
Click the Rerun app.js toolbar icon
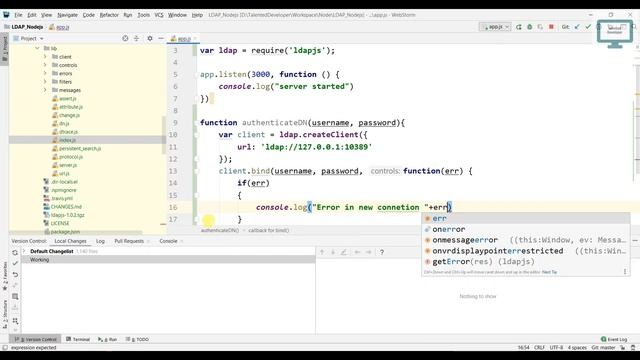(518, 27)
